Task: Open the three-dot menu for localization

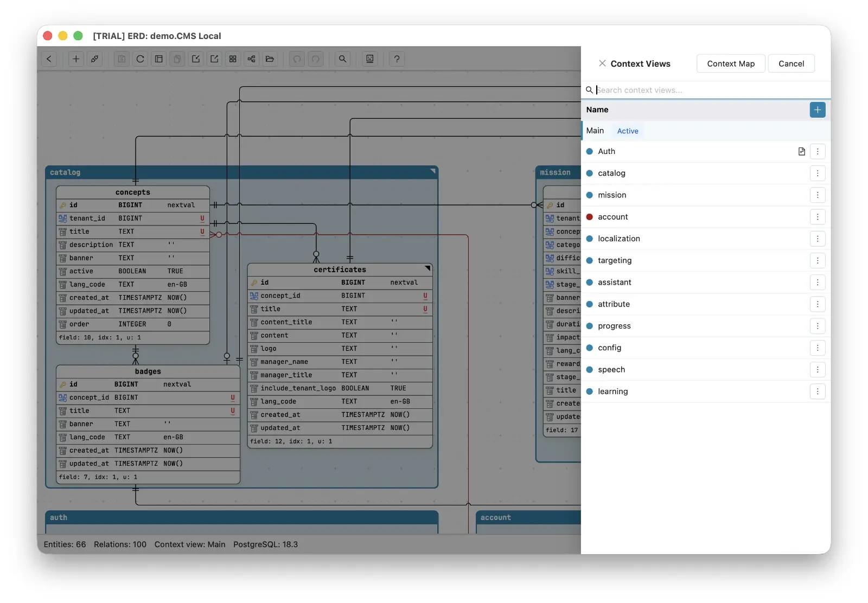Action: coord(818,239)
